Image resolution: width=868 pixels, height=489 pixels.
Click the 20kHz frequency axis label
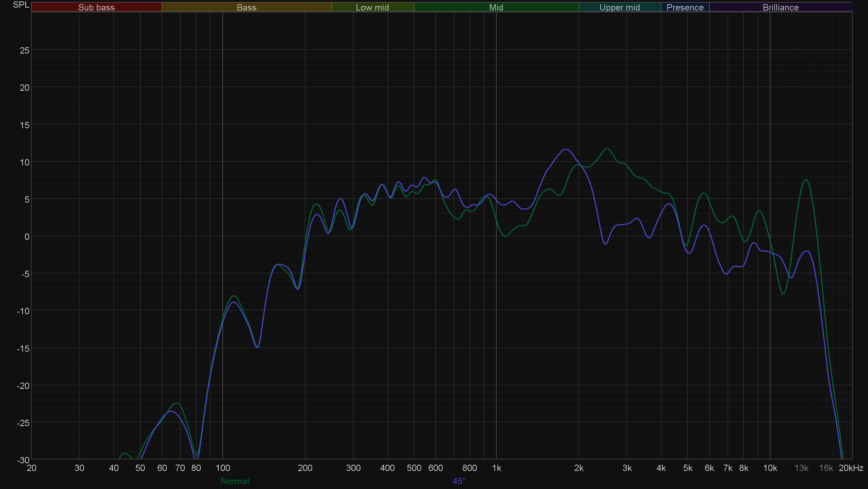(851, 468)
